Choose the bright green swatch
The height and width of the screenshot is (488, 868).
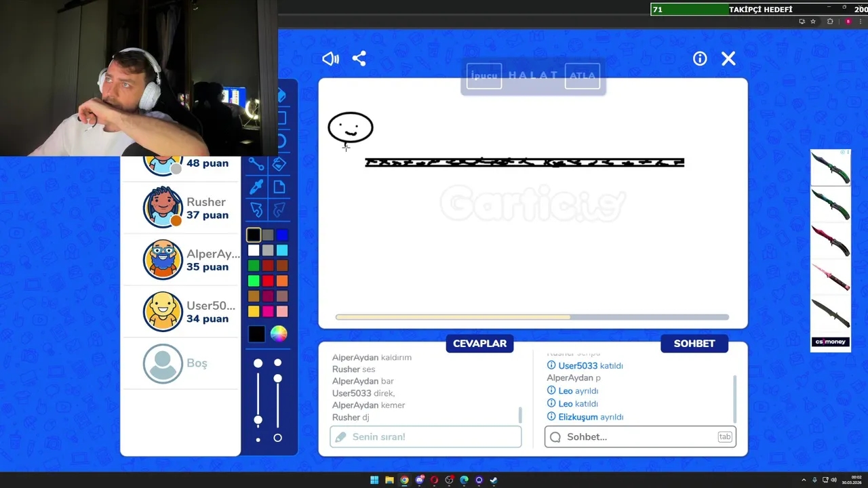[254, 281]
